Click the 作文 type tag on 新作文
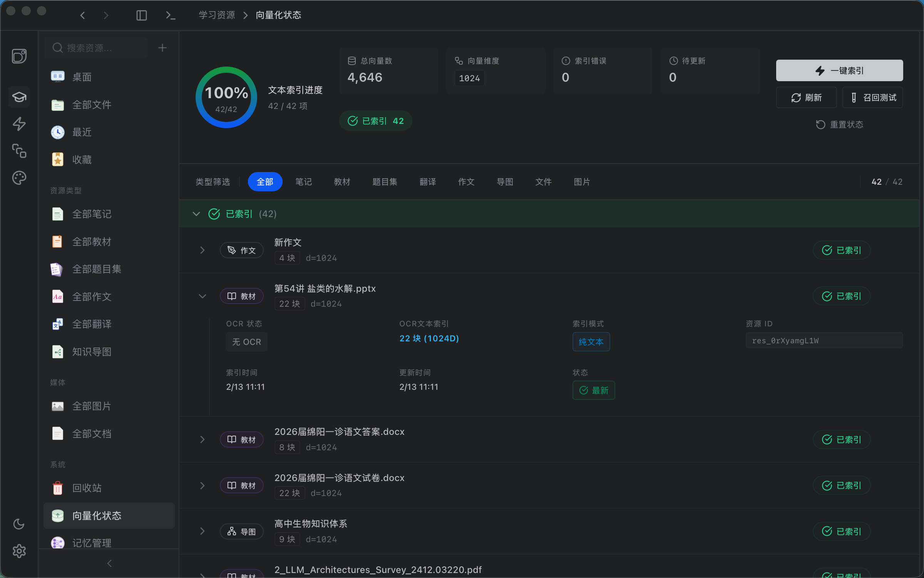 (242, 250)
